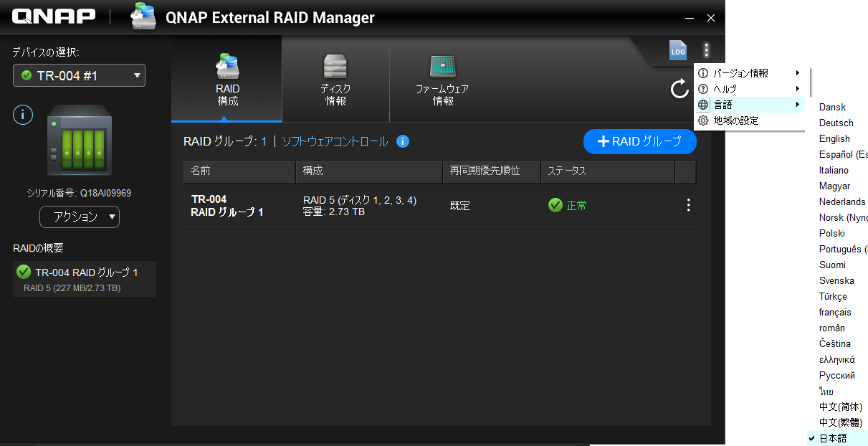The height and width of the screenshot is (446, 868).
Task: Open the アクション dropdown
Action: [x=79, y=217]
